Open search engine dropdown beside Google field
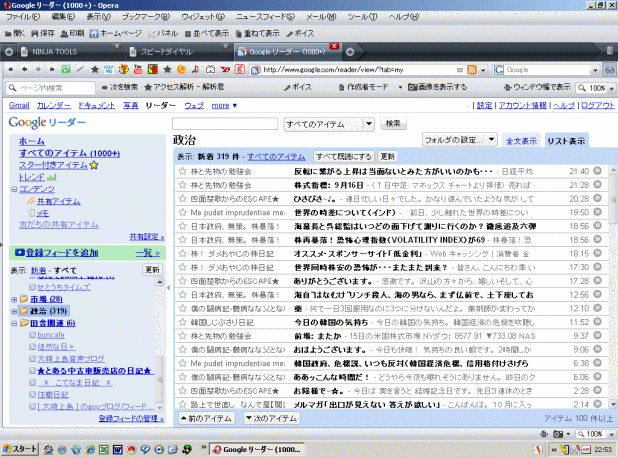 [x=596, y=70]
